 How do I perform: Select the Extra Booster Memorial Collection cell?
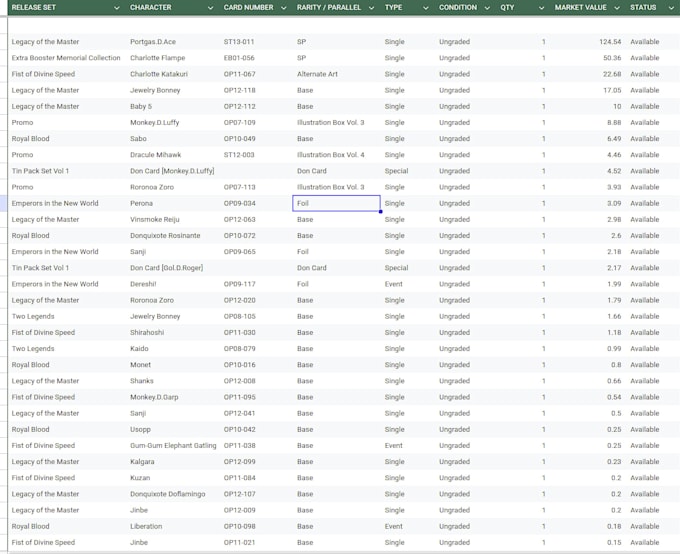[67, 58]
